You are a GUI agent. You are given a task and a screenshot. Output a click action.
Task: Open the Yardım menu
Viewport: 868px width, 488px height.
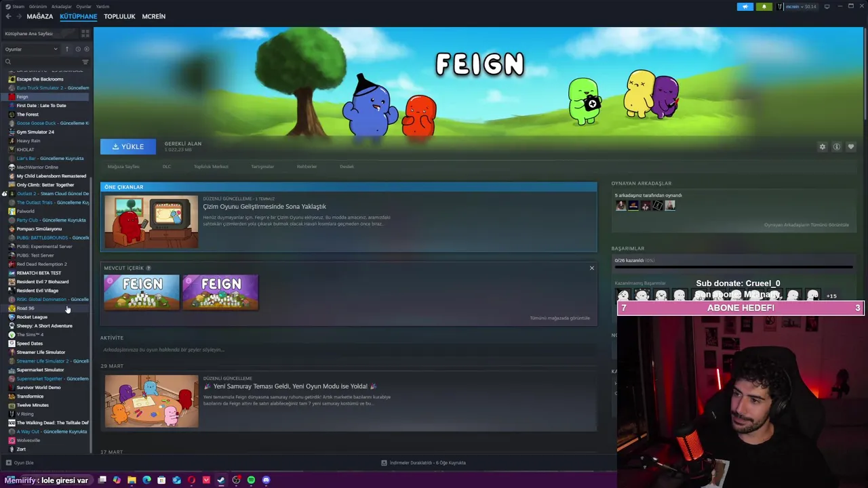point(102,7)
